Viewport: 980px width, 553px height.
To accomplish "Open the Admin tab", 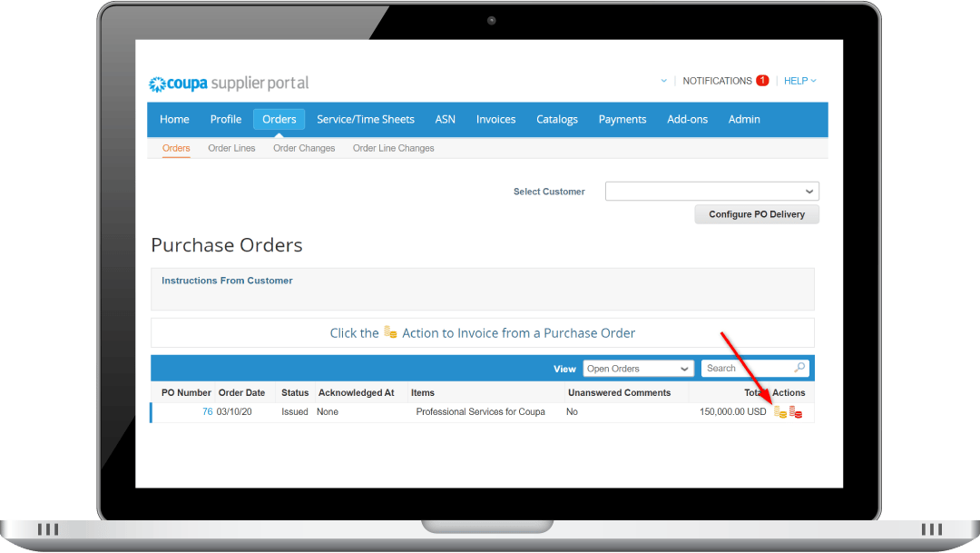I will 744,119.
